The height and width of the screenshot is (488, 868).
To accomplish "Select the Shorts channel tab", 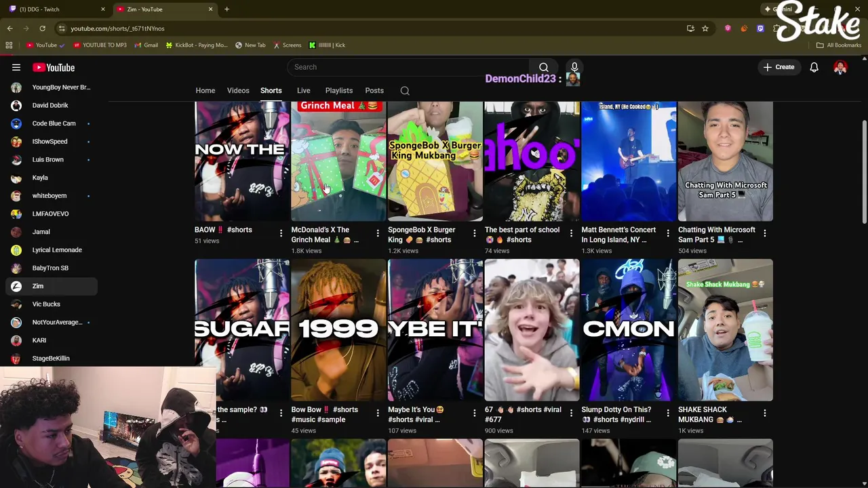I will (271, 91).
